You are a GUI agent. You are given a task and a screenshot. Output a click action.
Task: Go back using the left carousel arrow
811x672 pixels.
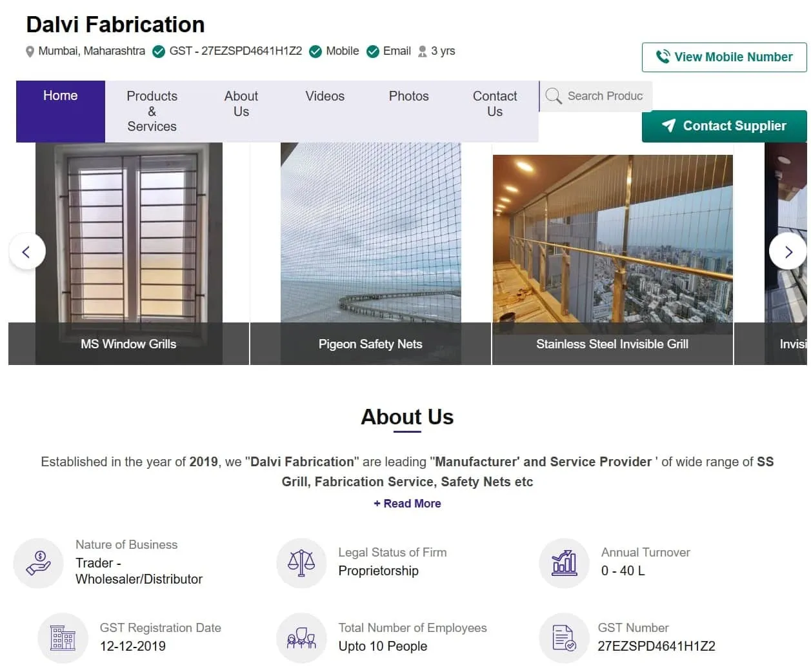tap(26, 252)
